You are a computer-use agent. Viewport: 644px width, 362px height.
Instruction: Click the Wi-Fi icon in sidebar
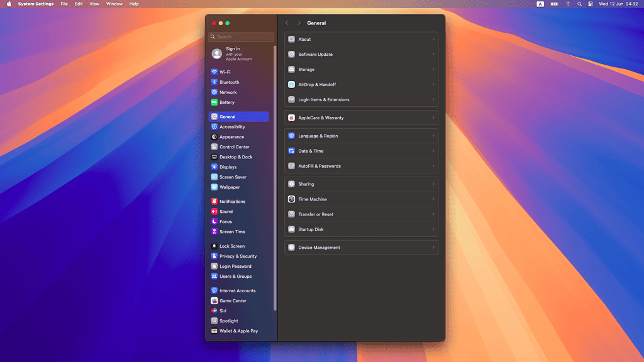pyautogui.click(x=214, y=72)
